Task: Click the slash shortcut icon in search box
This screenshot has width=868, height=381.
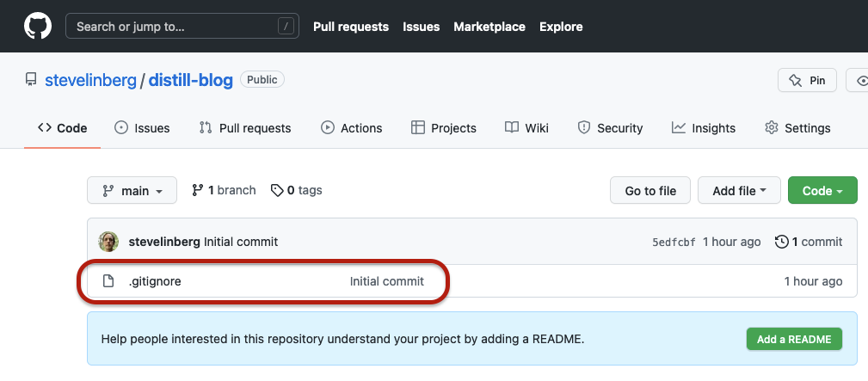Action: pyautogui.click(x=286, y=26)
